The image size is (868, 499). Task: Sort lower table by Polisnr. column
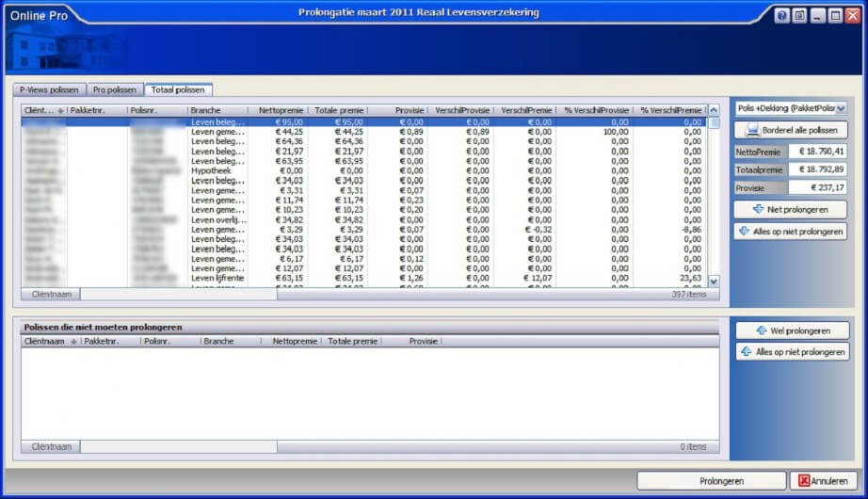[x=170, y=341]
